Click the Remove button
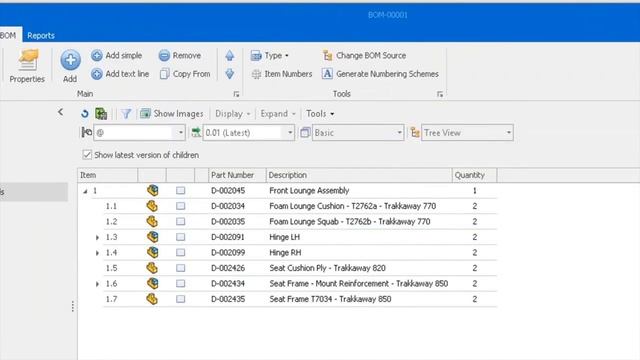 click(x=180, y=56)
